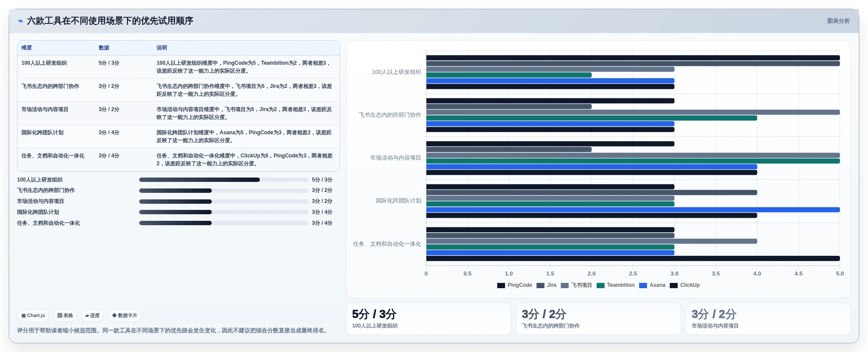Click the 市场活动与内容项目 chart axis label

[395, 158]
